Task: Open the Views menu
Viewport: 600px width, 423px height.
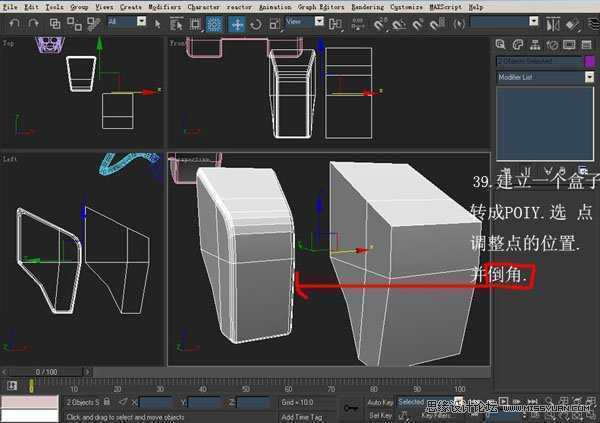Action: click(x=104, y=7)
